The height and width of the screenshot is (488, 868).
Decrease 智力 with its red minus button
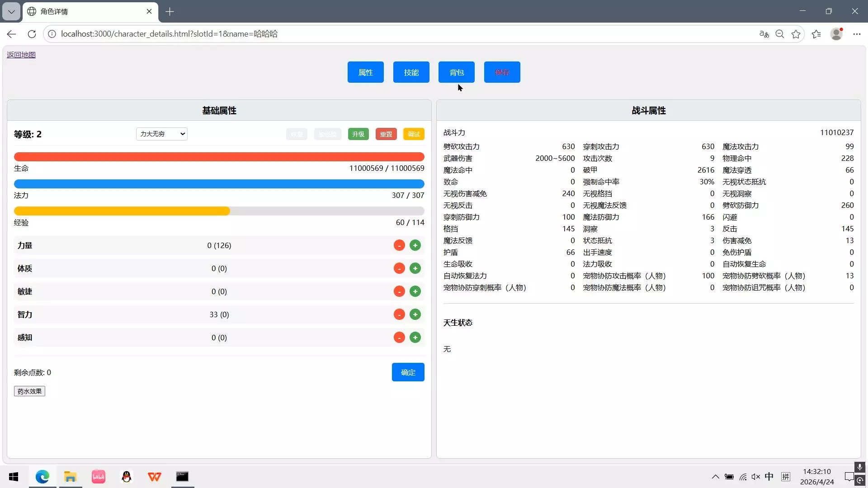399,314
